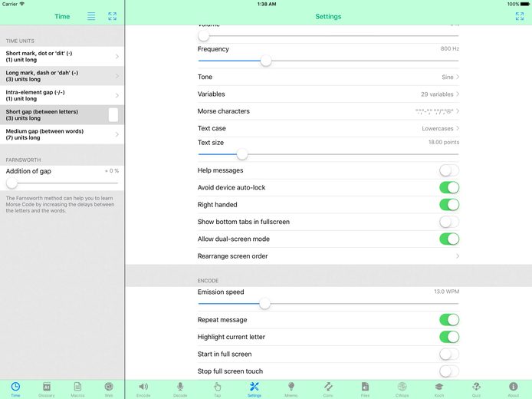Enable Start in full screen
This screenshot has width=532, height=399.
[x=449, y=354]
